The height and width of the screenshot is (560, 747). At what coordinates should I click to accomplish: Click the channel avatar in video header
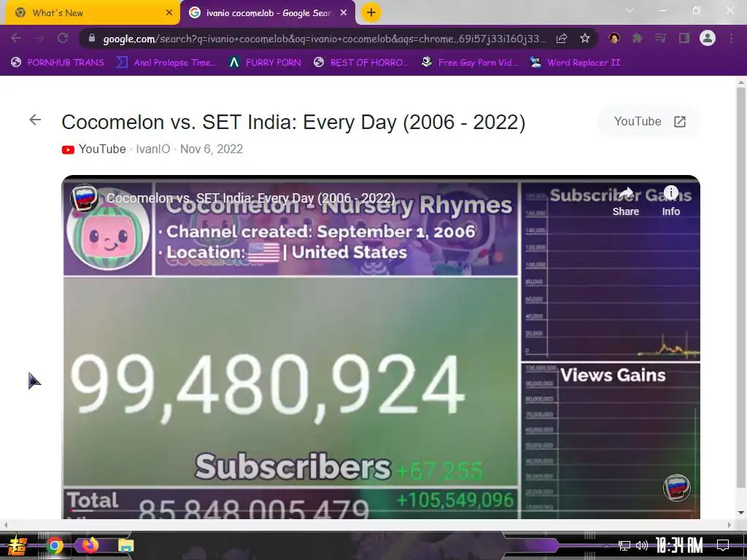(x=85, y=198)
